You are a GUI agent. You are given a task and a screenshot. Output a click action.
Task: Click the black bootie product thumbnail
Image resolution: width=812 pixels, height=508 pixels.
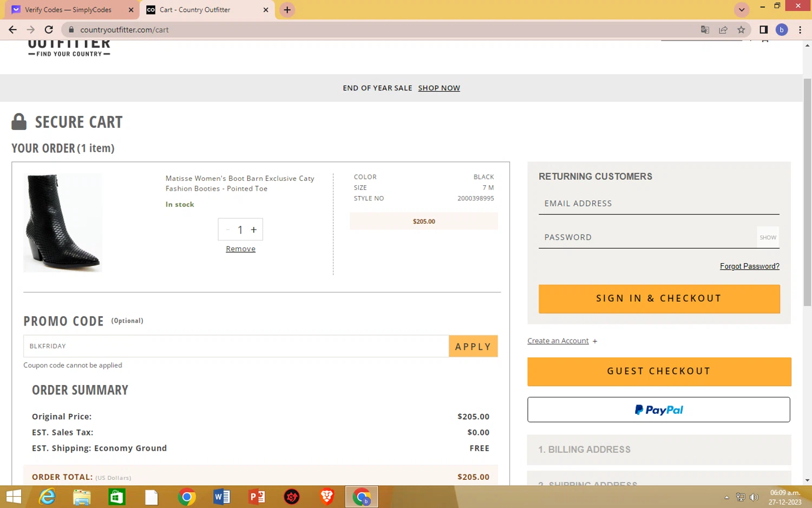63,223
